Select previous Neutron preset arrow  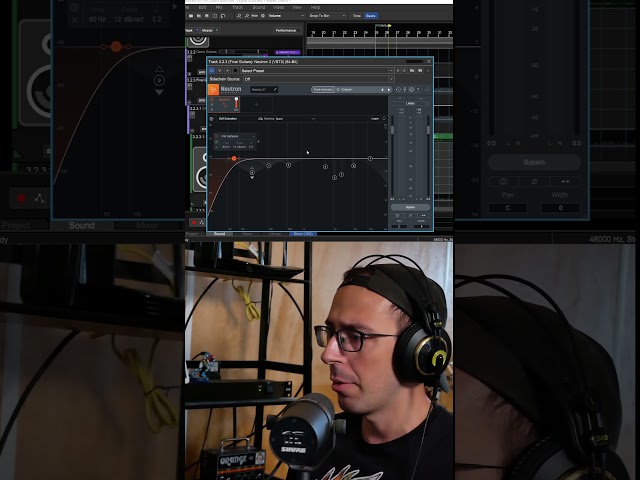pos(382,90)
